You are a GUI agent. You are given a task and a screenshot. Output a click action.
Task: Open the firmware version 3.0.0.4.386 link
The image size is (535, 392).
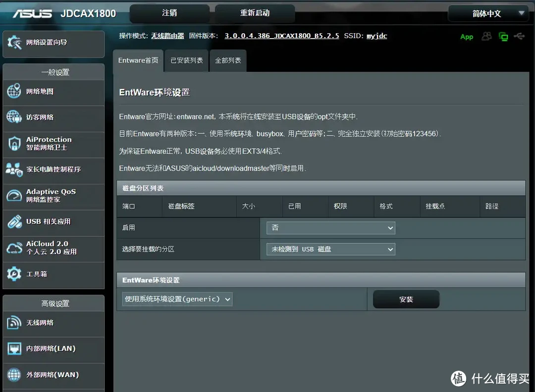coord(282,36)
